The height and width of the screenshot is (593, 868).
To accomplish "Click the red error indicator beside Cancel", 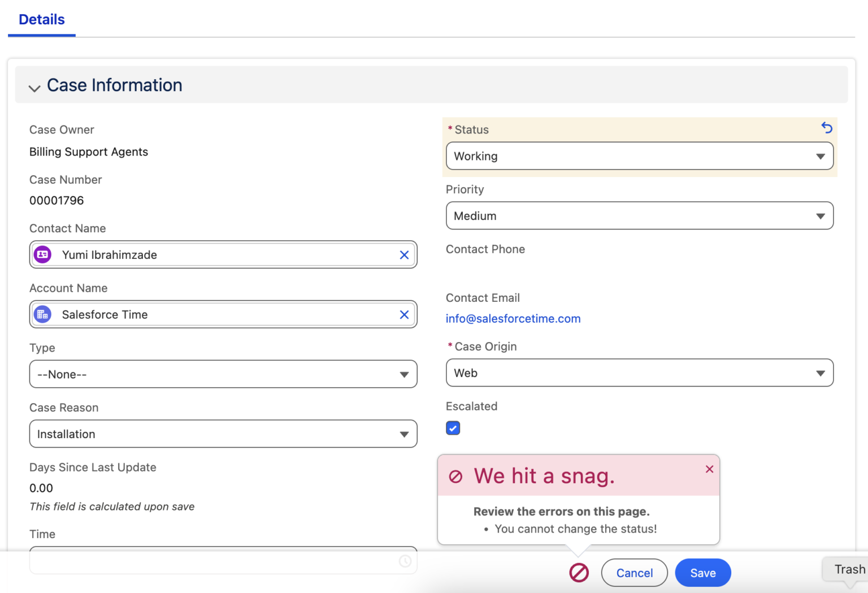I will click(x=579, y=573).
